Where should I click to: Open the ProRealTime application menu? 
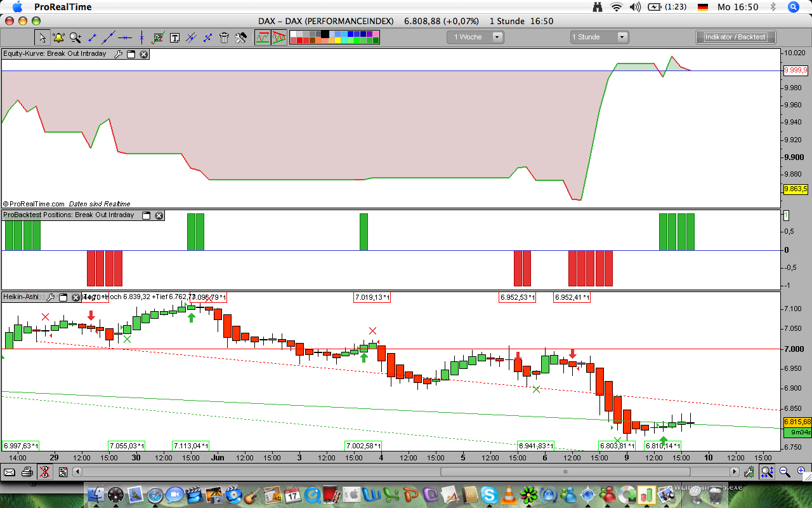point(63,7)
